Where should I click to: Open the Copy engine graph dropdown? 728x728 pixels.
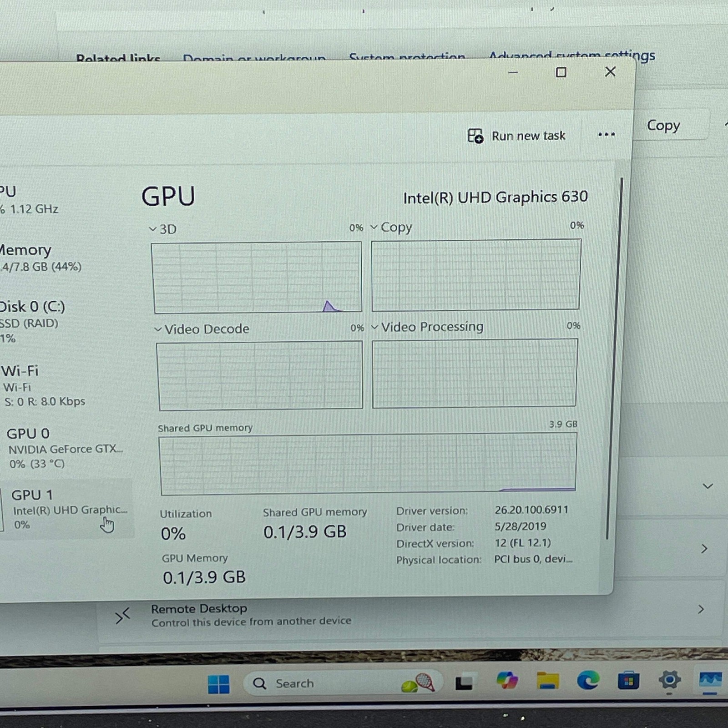[374, 227]
